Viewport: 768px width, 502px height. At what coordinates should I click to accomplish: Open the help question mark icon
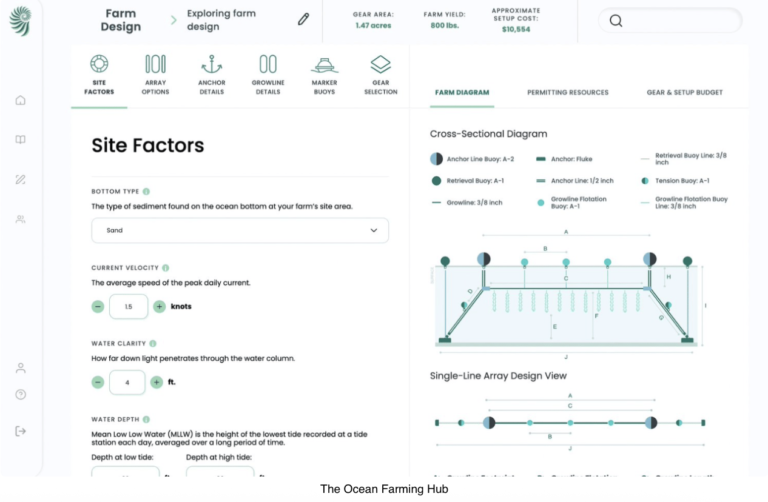coord(21,394)
